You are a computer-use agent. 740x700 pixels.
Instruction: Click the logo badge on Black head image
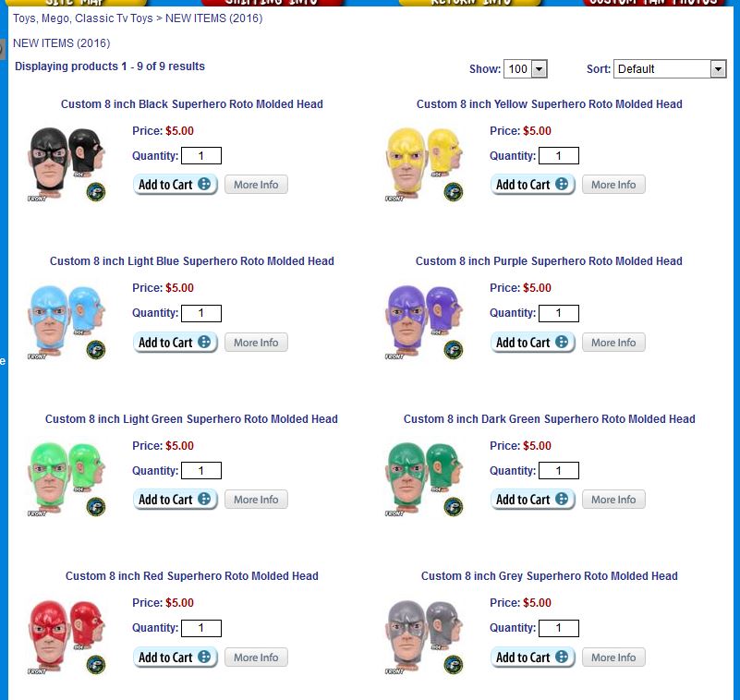tap(96, 192)
